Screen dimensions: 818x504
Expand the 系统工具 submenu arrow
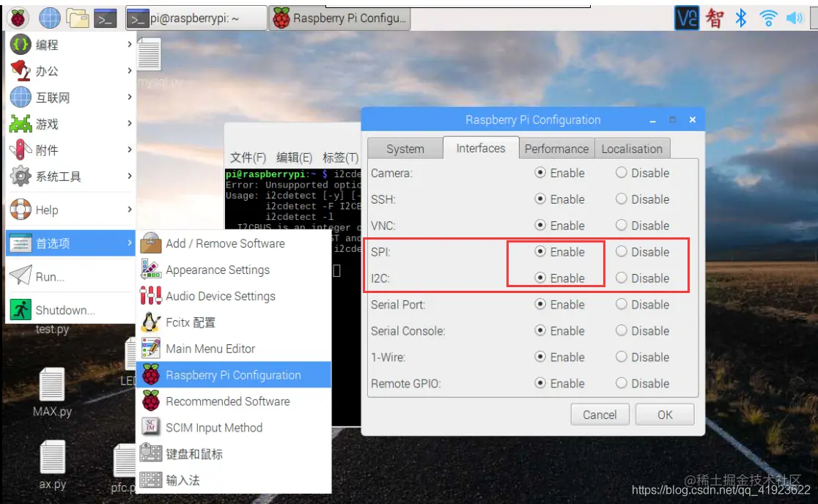(x=130, y=176)
